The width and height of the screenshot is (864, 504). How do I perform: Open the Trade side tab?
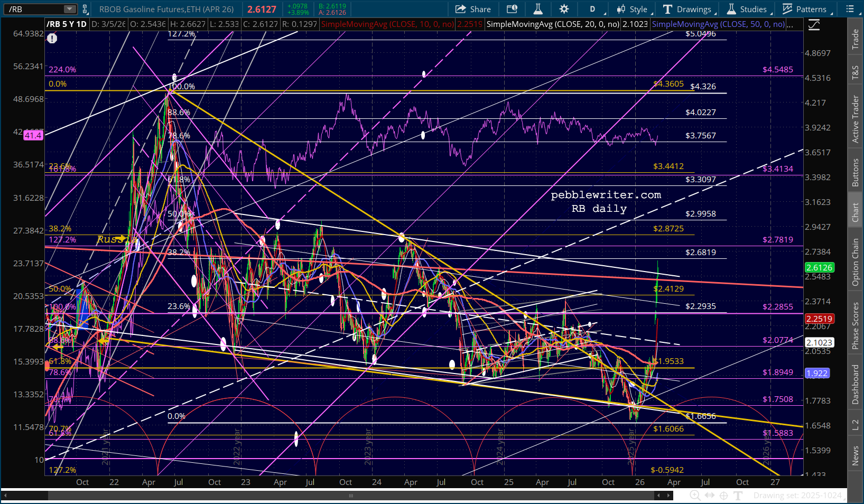point(856,40)
